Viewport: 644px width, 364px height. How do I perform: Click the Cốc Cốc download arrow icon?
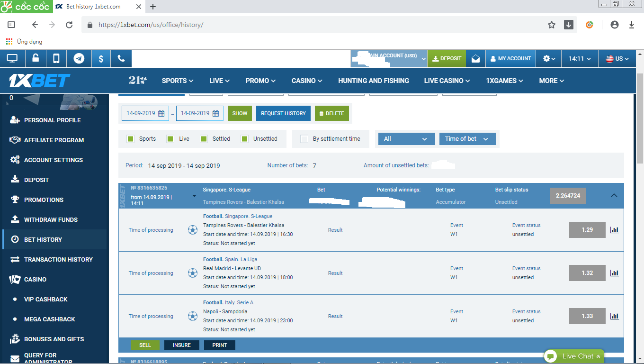(x=569, y=25)
